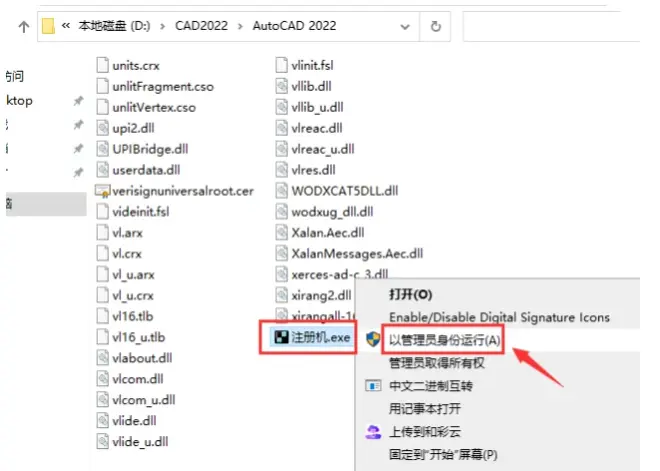The height and width of the screenshot is (471, 660).
Task: Click the userdata.dll file icon
Action: [102, 170]
